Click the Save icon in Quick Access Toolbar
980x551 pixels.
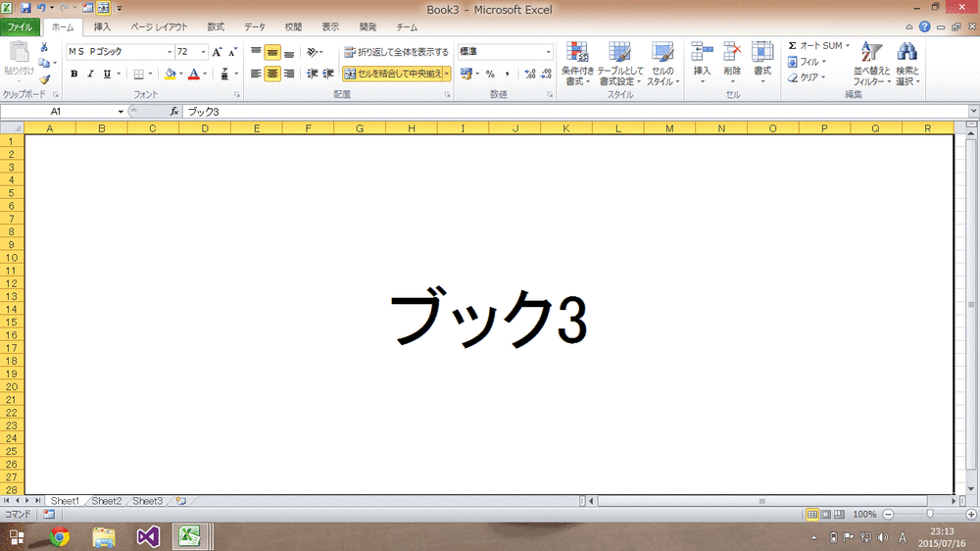coord(25,9)
